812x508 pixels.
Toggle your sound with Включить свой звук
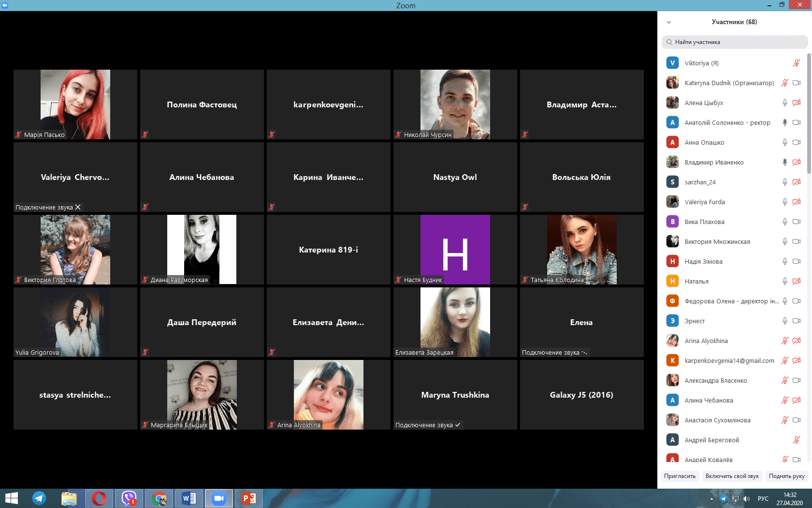coord(732,476)
